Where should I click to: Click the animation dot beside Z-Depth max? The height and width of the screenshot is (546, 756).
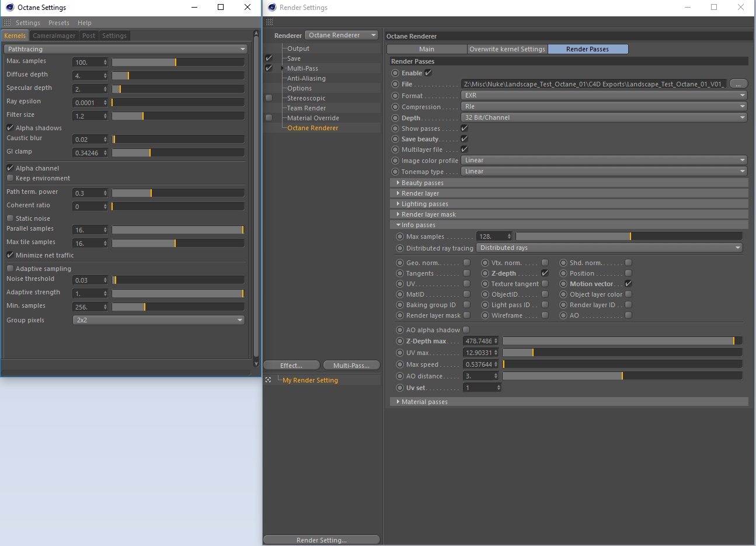(400, 341)
